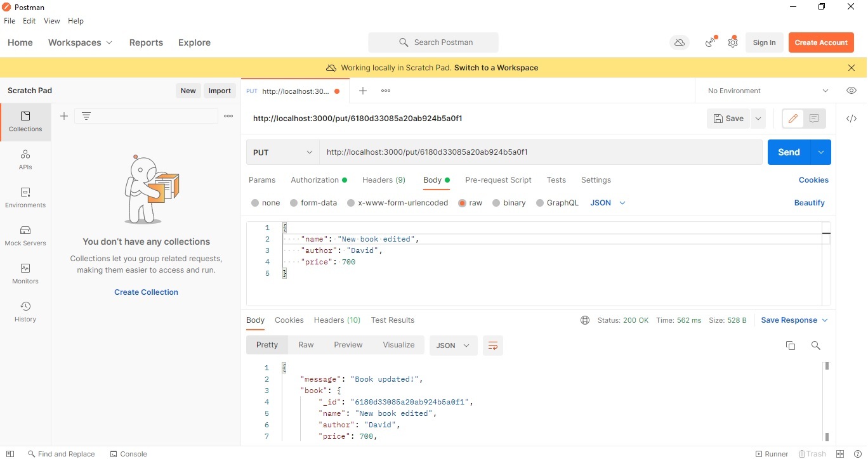Open request History in sidebar
868x459 pixels.
point(25,311)
